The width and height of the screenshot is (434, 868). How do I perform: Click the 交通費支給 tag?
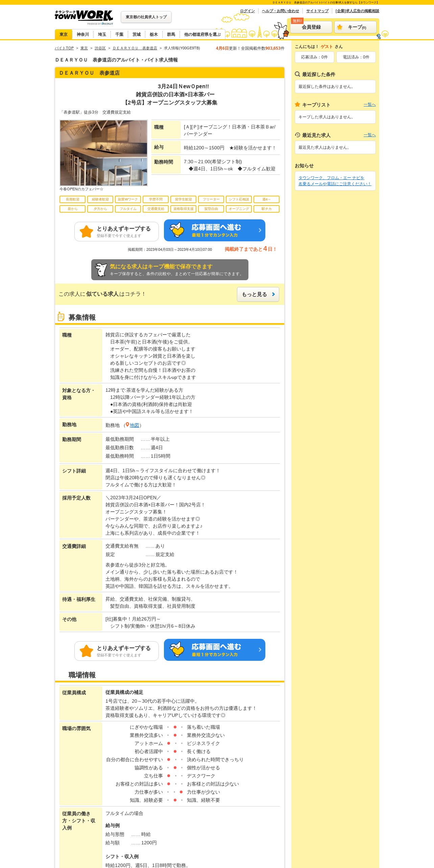tap(155, 209)
